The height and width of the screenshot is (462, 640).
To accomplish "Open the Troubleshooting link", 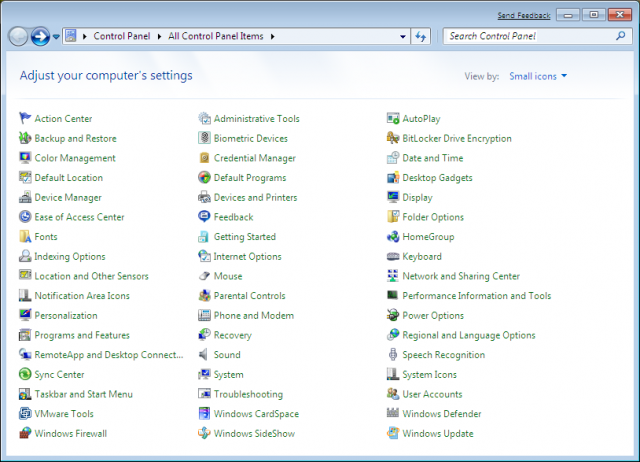I will pos(248,394).
